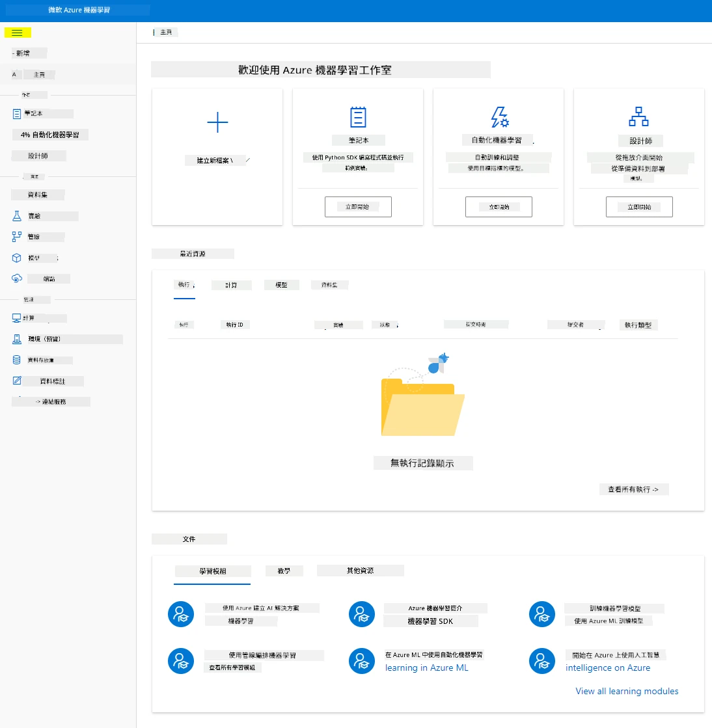The height and width of the screenshot is (728, 712).
Task: Open the compute monitor icon in sidebar
Action: 17,318
